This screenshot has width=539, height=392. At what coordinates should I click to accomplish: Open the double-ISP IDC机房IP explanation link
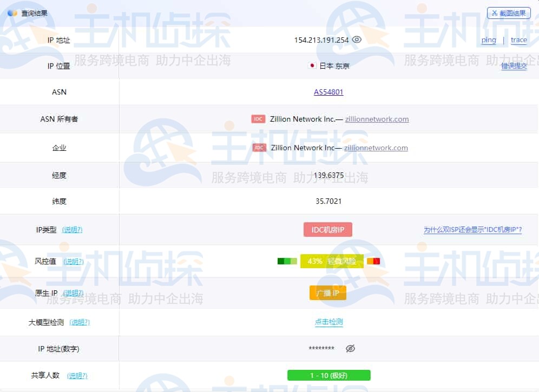(x=473, y=229)
